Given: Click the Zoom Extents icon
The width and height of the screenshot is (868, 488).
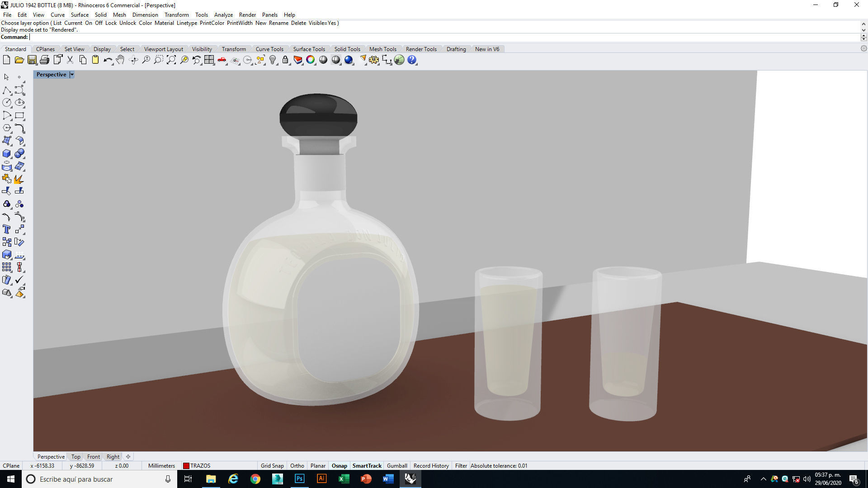Looking at the screenshot, I should [x=171, y=60].
